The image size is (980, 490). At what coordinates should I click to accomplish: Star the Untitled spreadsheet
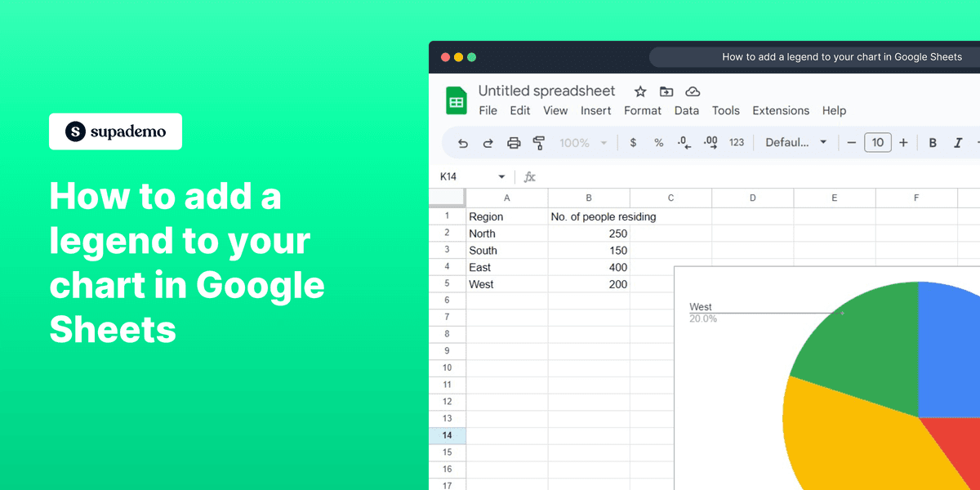coord(640,91)
